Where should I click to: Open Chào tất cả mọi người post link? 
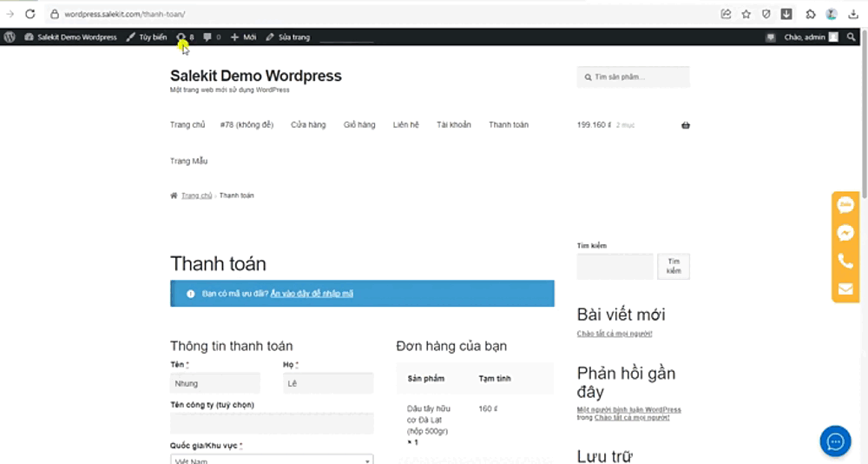pos(615,334)
